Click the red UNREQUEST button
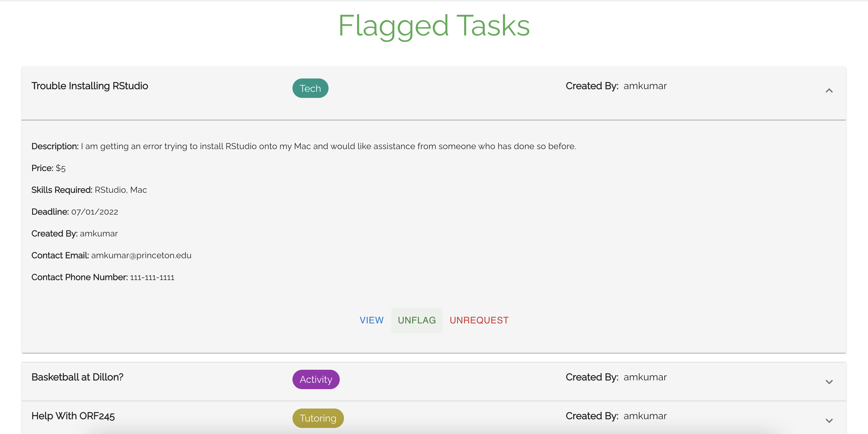 coord(479,320)
